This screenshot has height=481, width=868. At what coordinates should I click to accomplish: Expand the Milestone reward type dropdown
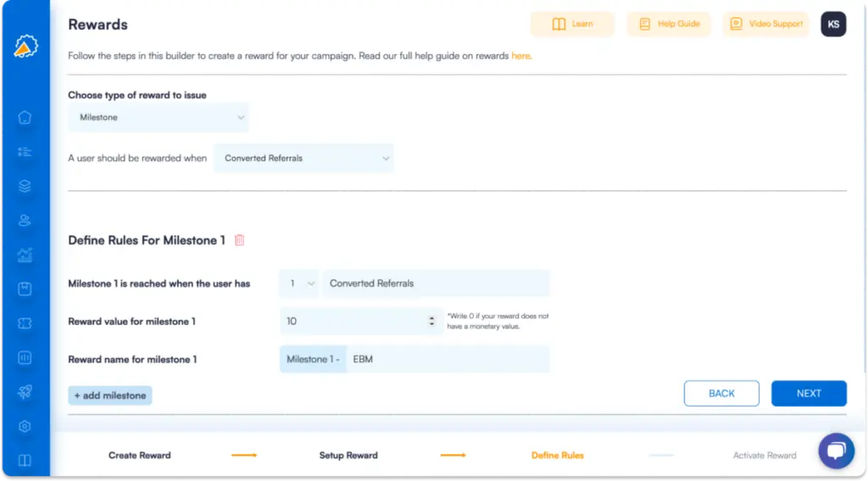[x=159, y=118]
